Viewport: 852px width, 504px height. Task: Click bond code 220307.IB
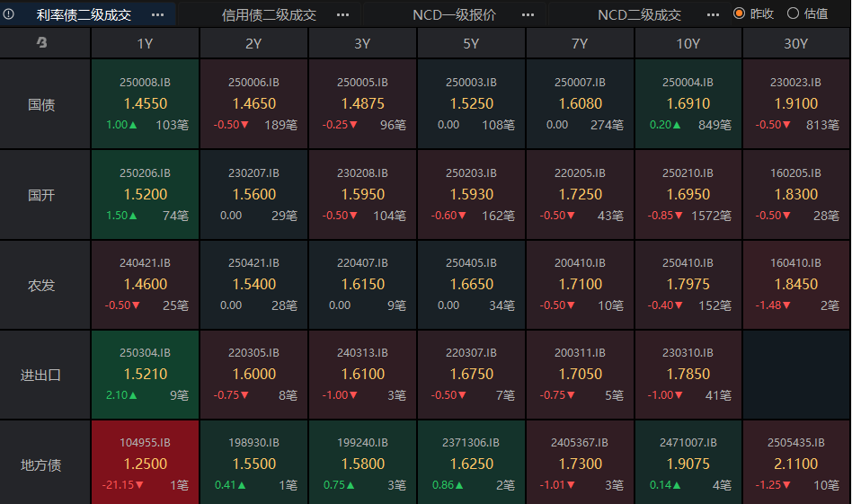pos(471,353)
